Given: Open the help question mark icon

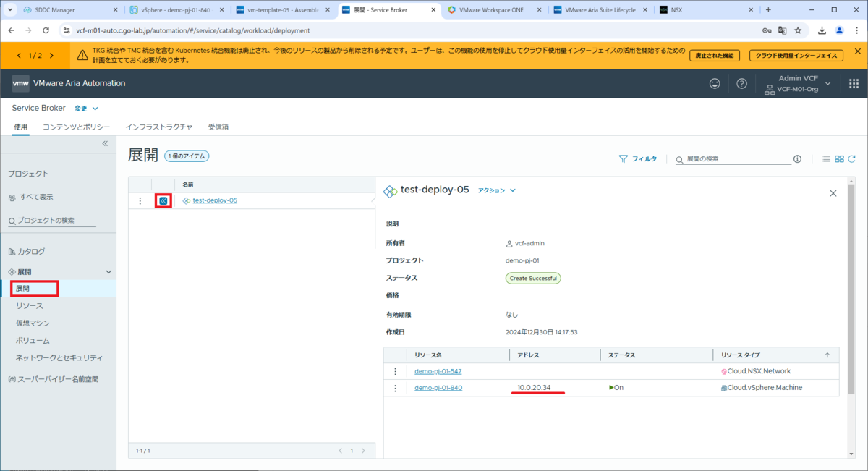Looking at the screenshot, I should [741, 83].
